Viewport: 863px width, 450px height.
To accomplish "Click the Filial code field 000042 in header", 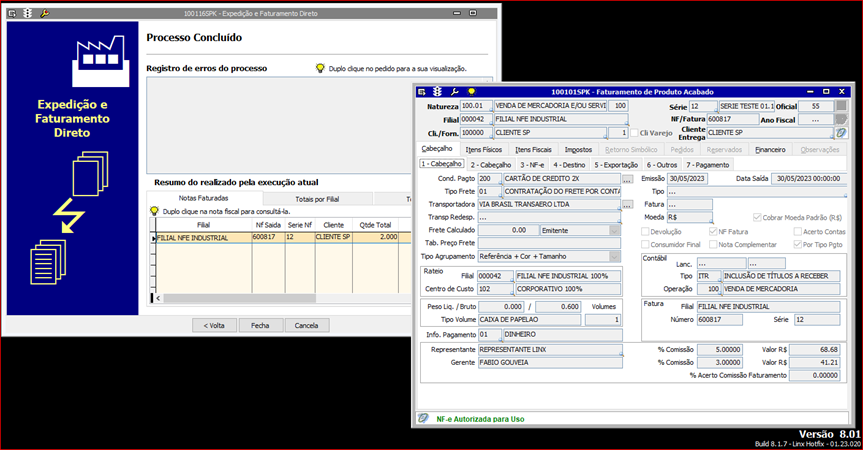I will [x=475, y=119].
